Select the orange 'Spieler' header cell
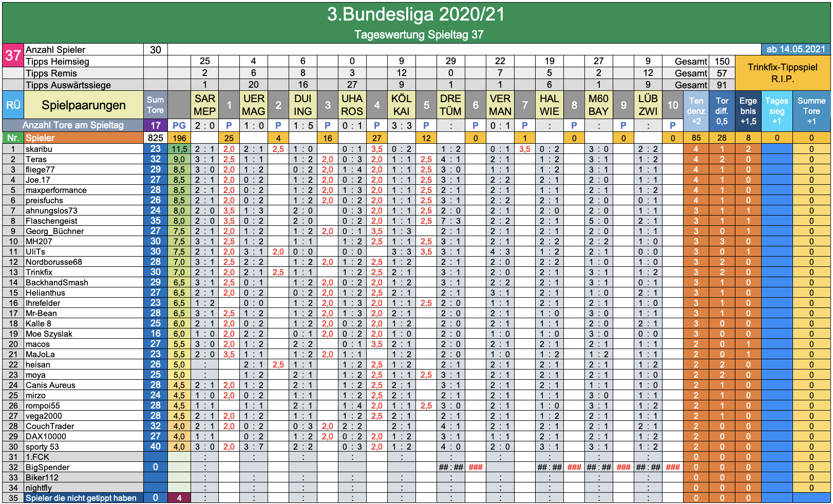This screenshot has height=504, width=833. tap(84, 138)
